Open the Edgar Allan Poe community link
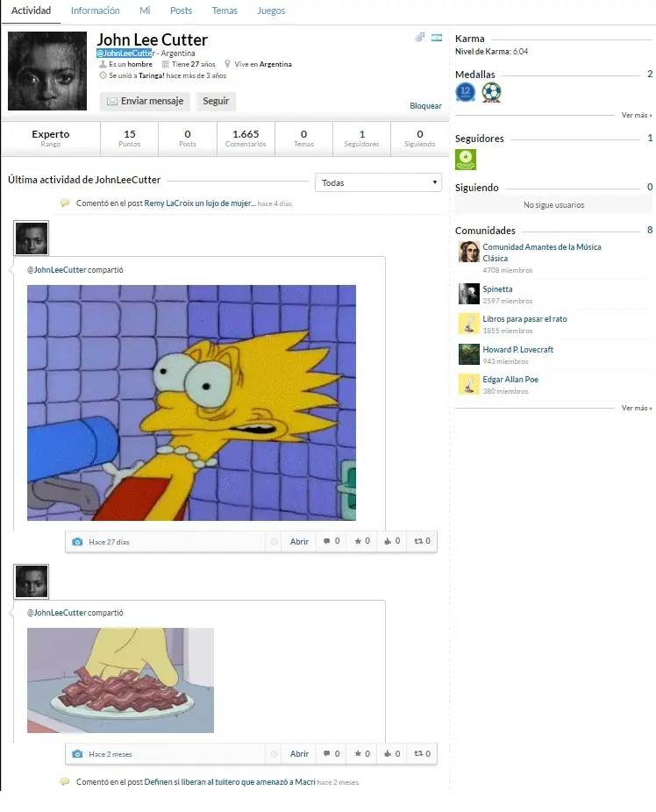 [x=510, y=379]
